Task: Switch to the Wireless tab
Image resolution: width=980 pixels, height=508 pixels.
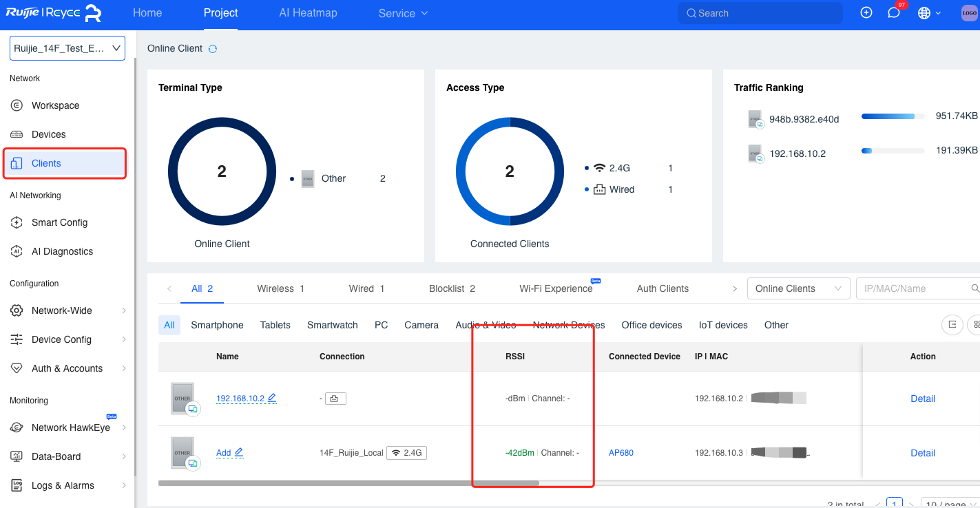Action: tap(280, 288)
